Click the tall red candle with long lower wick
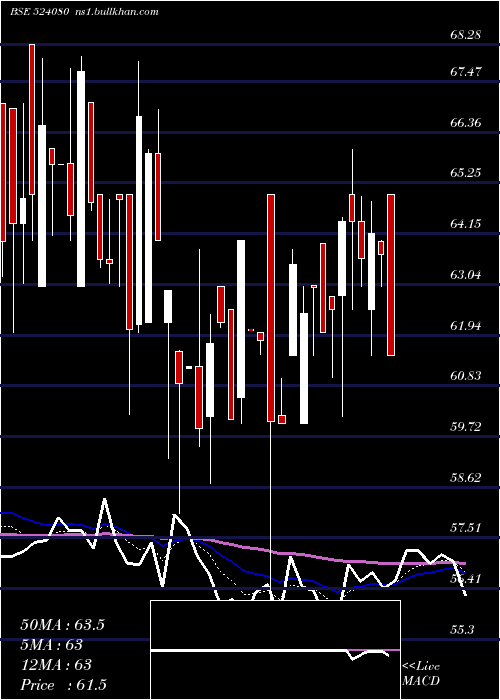 pyautogui.click(x=271, y=308)
